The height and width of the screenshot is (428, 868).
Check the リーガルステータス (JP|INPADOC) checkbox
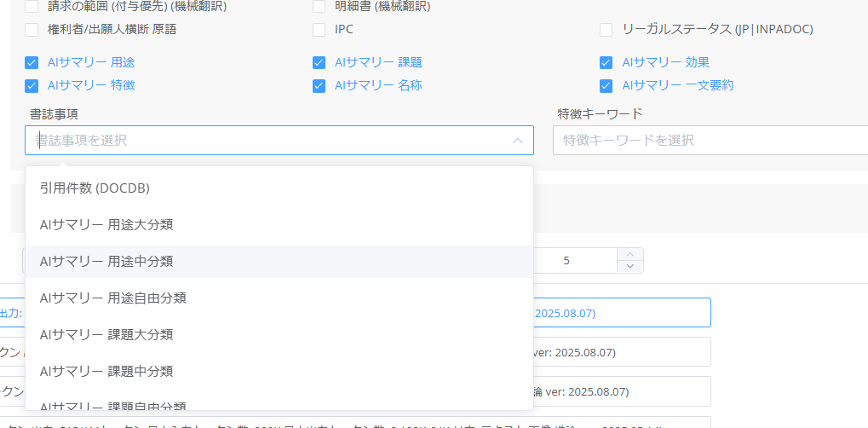[x=606, y=30]
